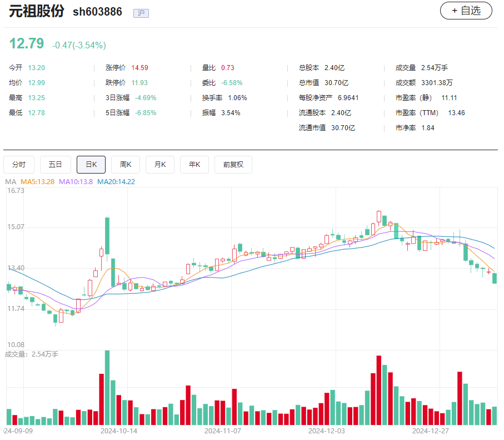Switch to 五日 chart tab

[55, 165]
